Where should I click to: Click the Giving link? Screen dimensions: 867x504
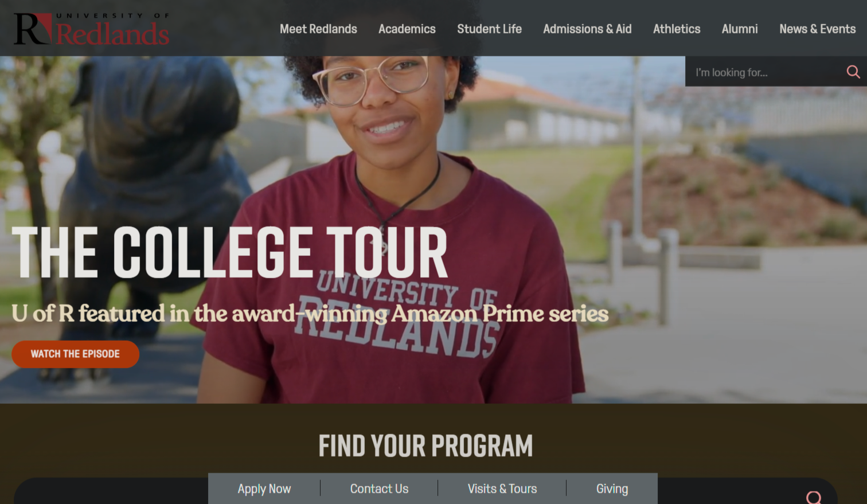[x=612, y=489]
